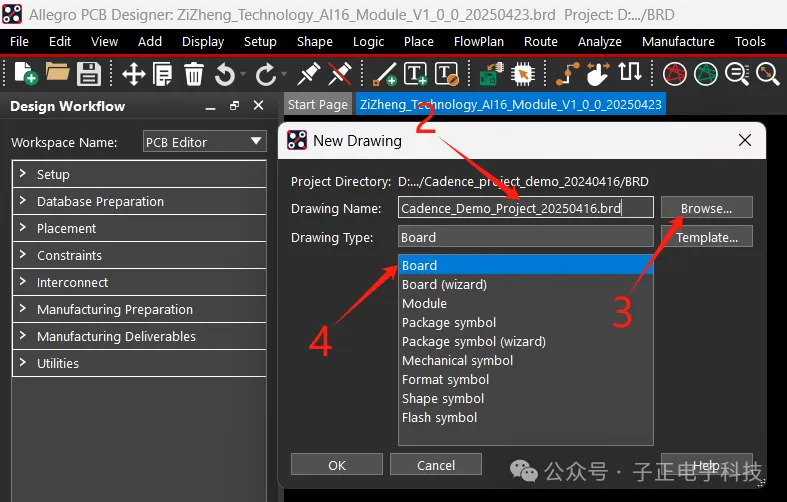
Task: Expand the Database Preparation section
Action: (x=139, y=201)
